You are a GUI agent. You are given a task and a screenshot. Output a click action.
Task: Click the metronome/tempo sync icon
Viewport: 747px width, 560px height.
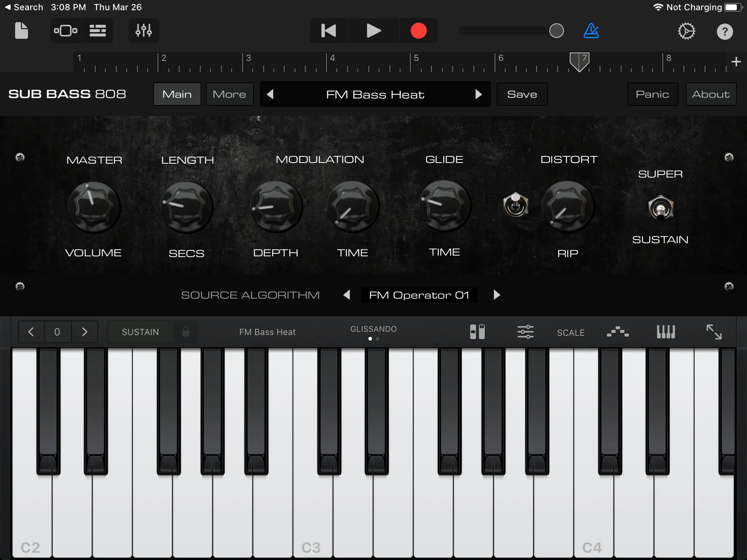(591, 31)
